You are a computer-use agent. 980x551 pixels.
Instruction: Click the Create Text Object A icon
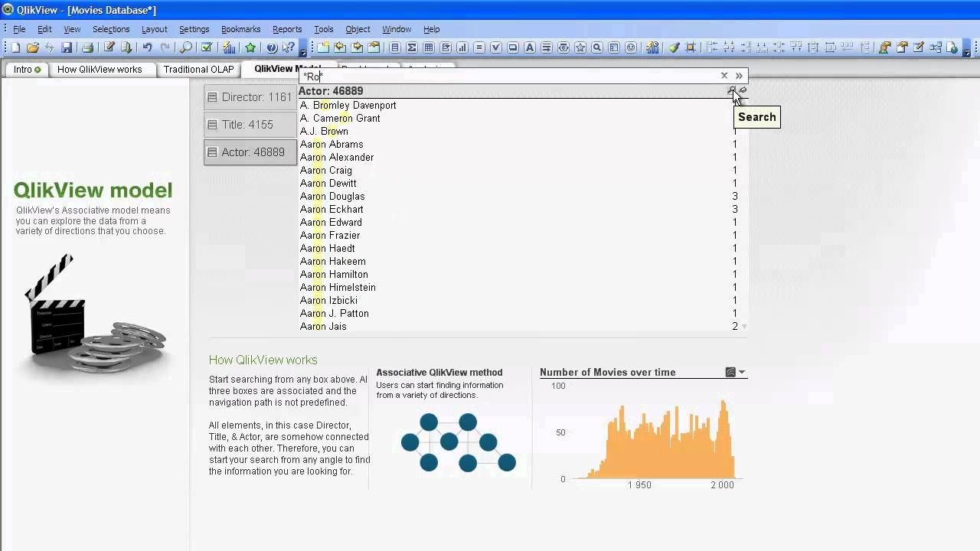coord(530,47)
